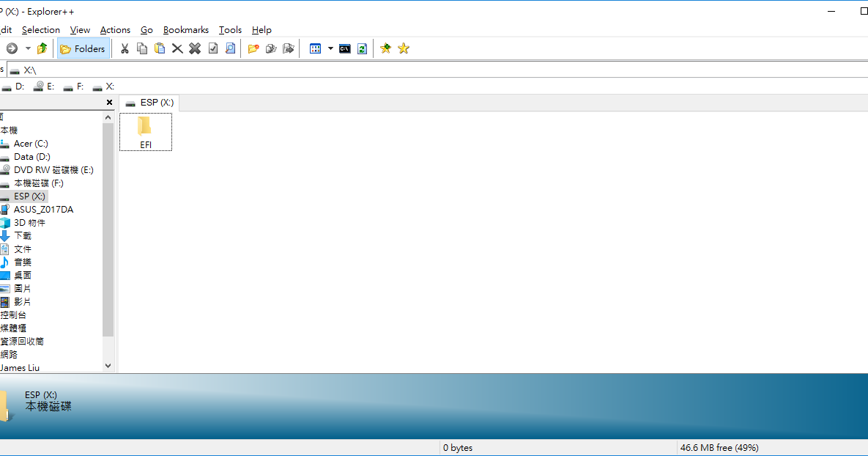Open the views icon dropdown arrow
The image size is (868, 456).
coord(330,48)
